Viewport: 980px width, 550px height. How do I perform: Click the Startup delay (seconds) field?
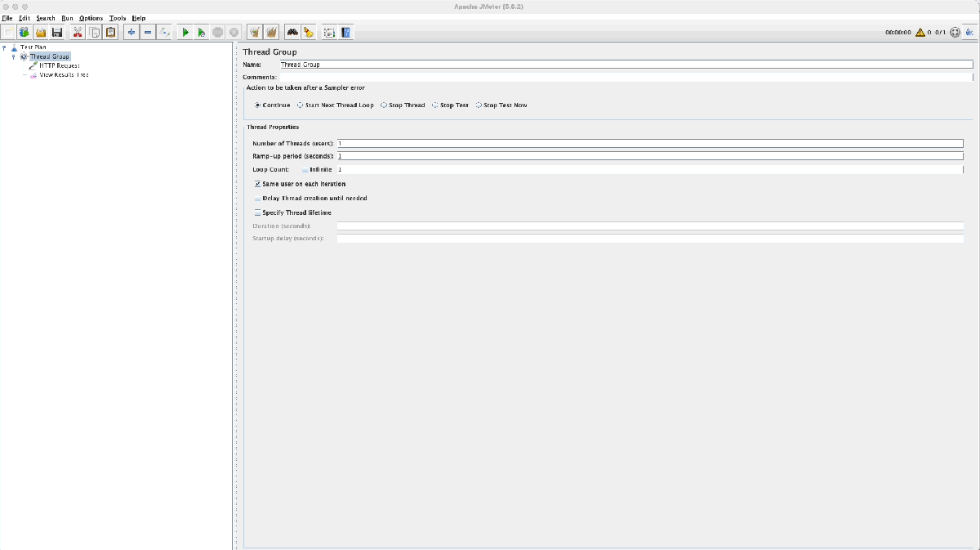pos(650,239)
